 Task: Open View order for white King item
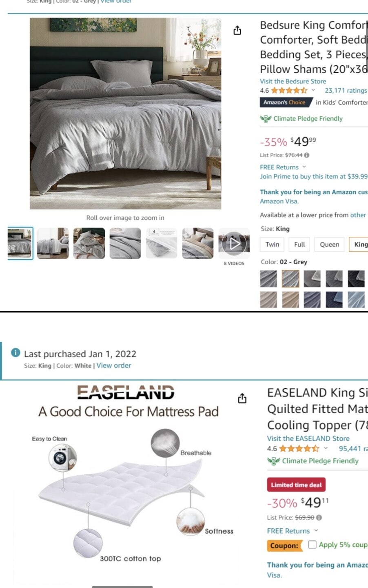(114, 365)
